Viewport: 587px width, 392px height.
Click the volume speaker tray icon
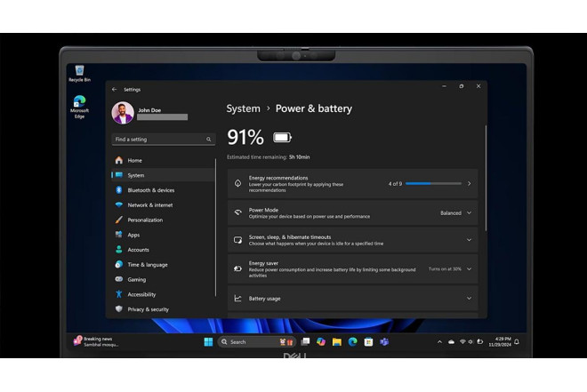pos(470,342)
